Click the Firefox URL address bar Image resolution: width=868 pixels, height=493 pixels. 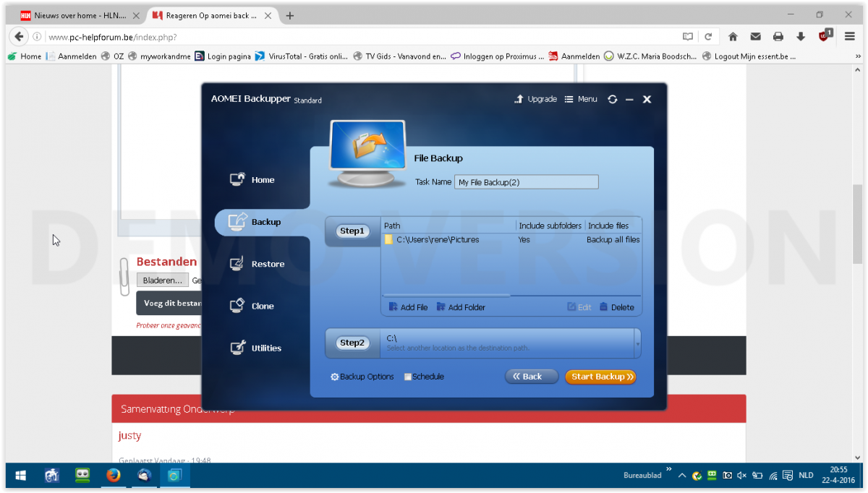click(x=362, y=37)
